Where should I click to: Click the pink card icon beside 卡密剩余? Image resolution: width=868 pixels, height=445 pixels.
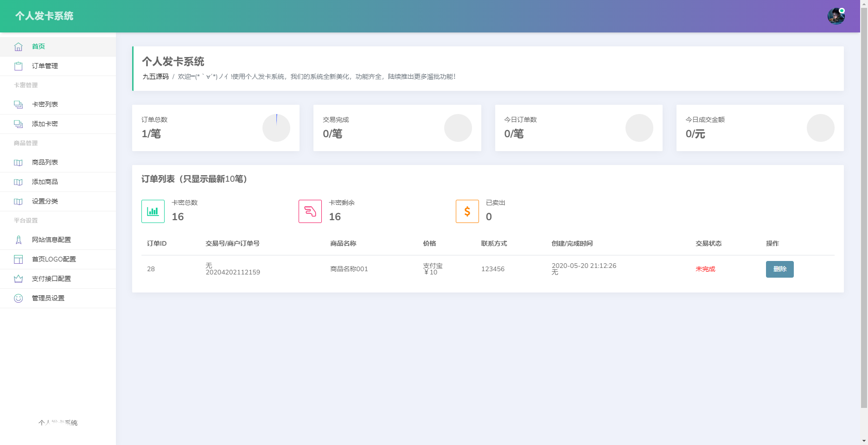[310, 211]
